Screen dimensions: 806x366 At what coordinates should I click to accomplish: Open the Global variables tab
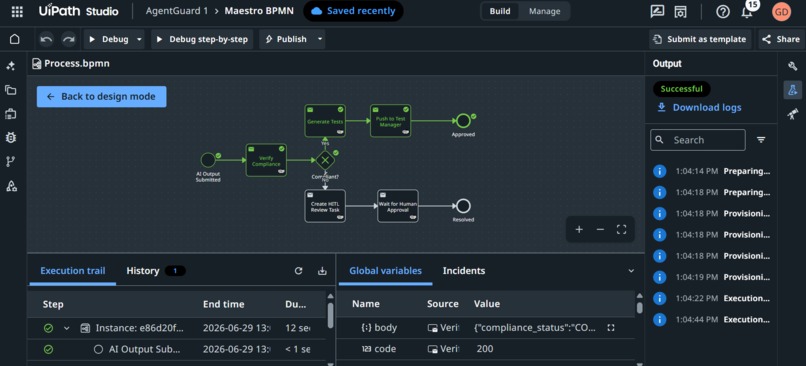[386, 271]
